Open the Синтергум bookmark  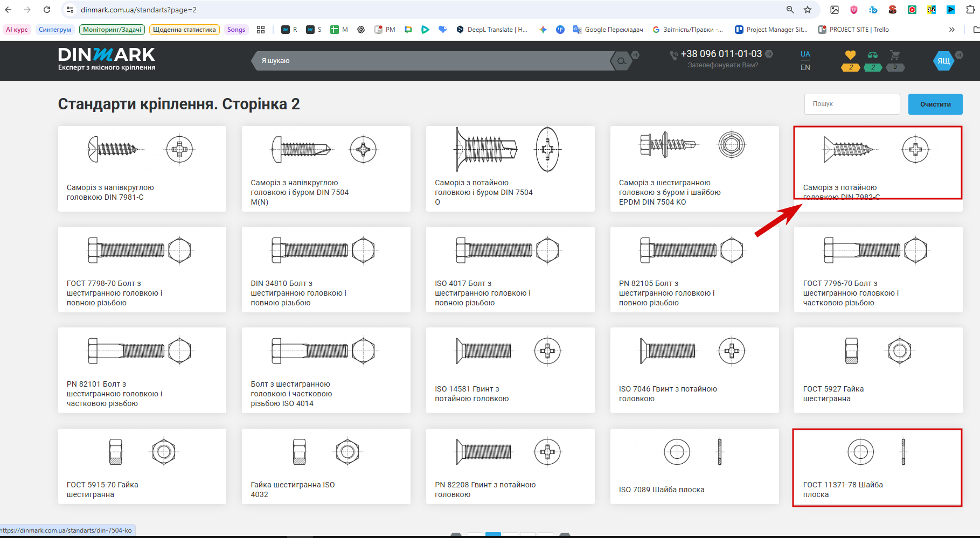tap(55, 30)
